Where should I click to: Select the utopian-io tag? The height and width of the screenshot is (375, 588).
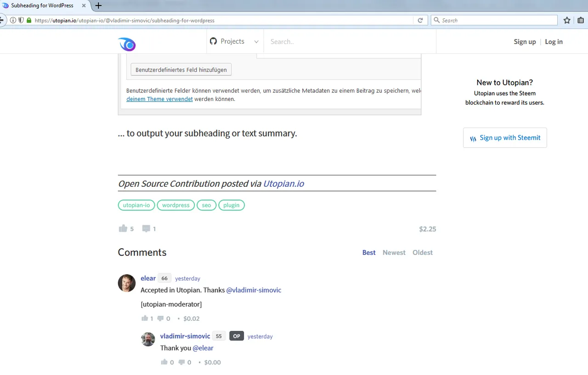tap(136, 205)
